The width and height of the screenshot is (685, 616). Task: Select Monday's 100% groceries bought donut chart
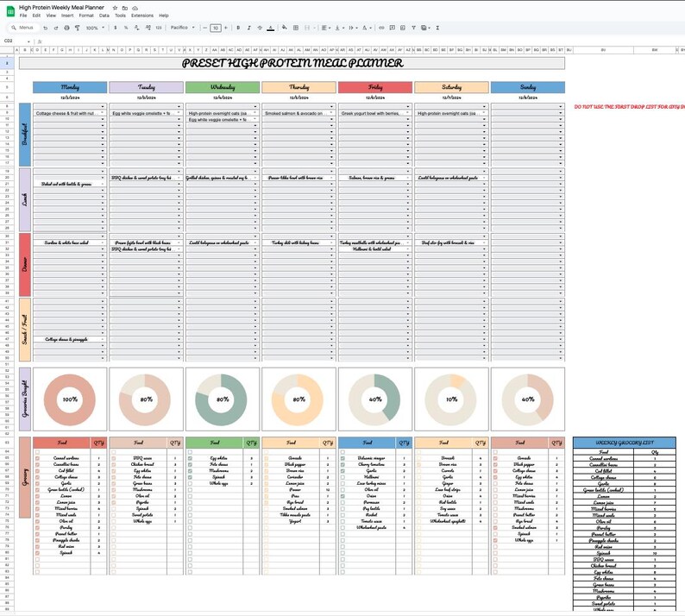(70, 399)
